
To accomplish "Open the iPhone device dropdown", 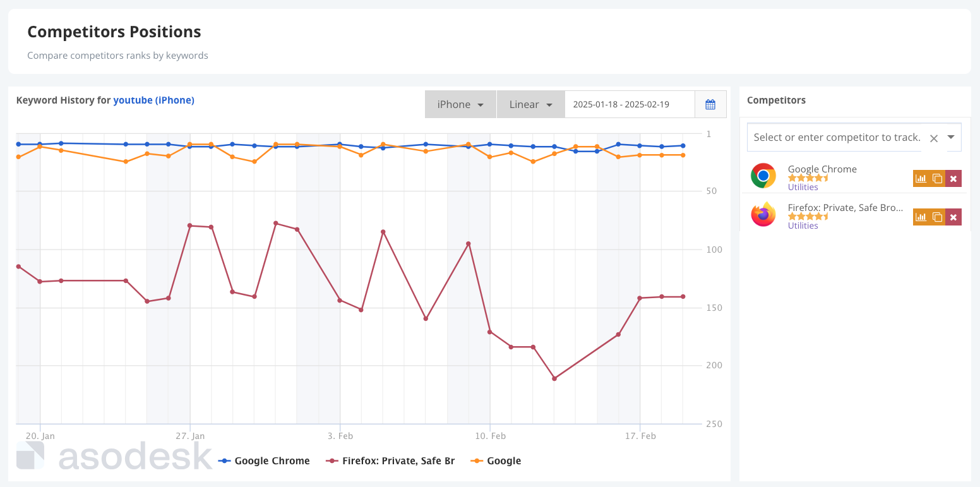I will [x=460, y=104].
